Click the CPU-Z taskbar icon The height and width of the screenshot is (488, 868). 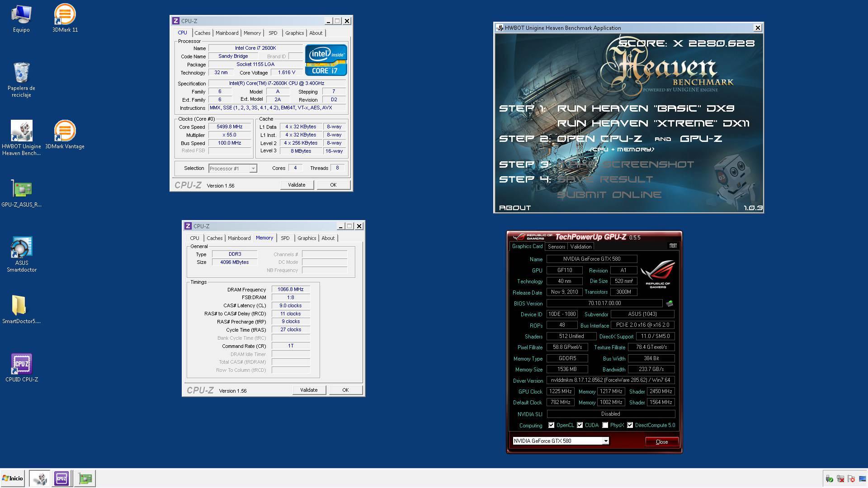(61, 478)
